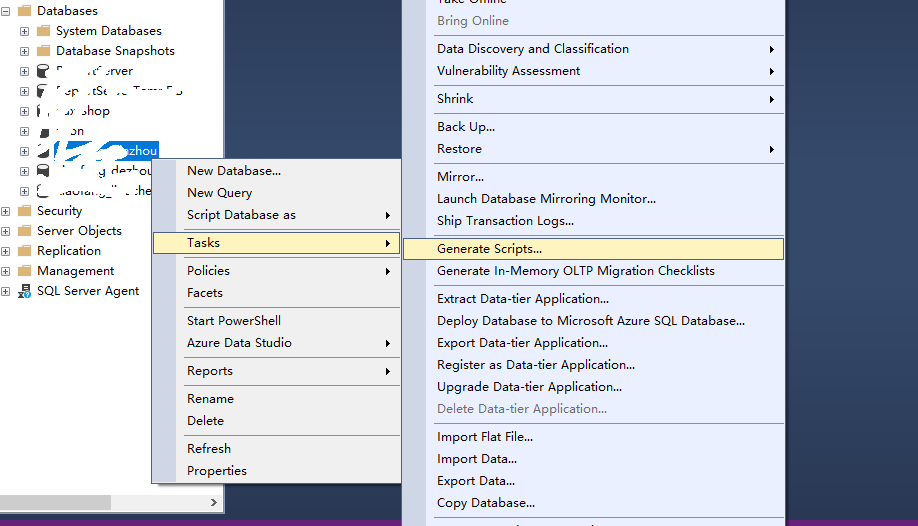This screenshot has width=918, height=526.
Task: Click Bring Online menu entry
Action: coord(593,21)
